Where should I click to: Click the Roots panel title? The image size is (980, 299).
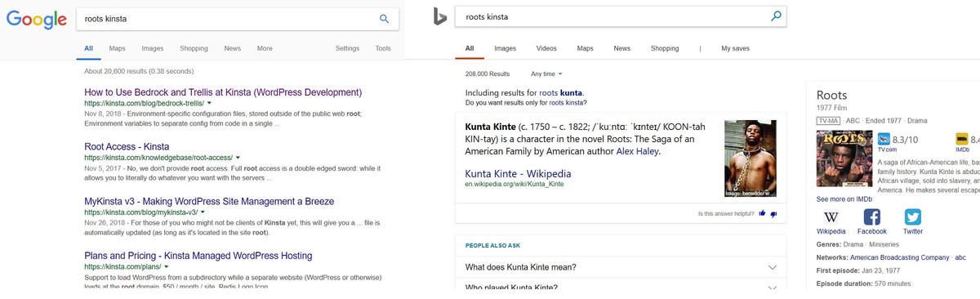(832, 96)
